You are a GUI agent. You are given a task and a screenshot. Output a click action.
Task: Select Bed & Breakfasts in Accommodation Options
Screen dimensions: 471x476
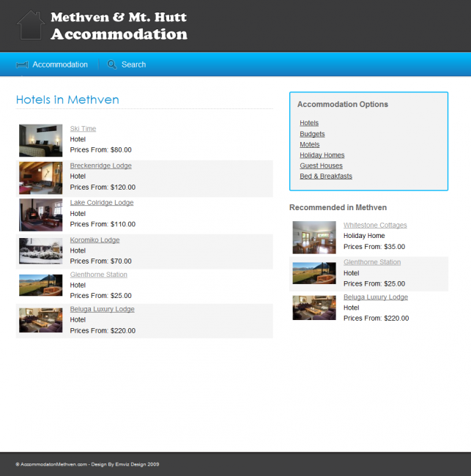point(326,176)
